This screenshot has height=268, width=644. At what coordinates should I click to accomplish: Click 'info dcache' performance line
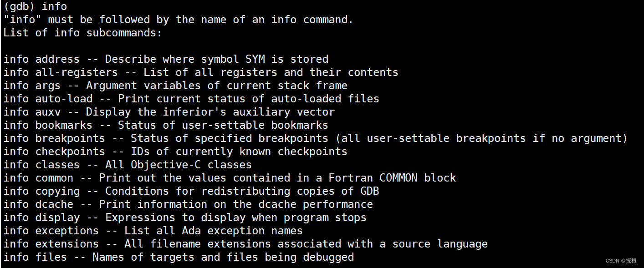click(188, 204)
